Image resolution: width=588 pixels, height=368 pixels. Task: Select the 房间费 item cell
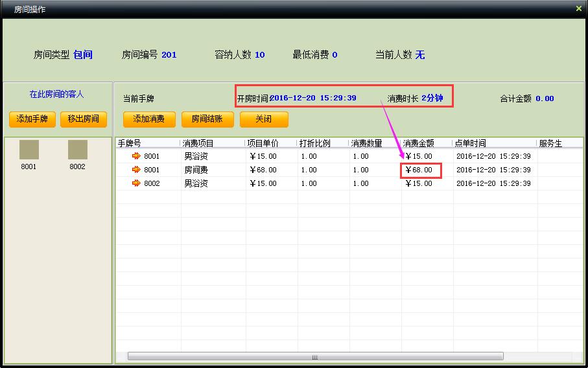tap(196, 170)
